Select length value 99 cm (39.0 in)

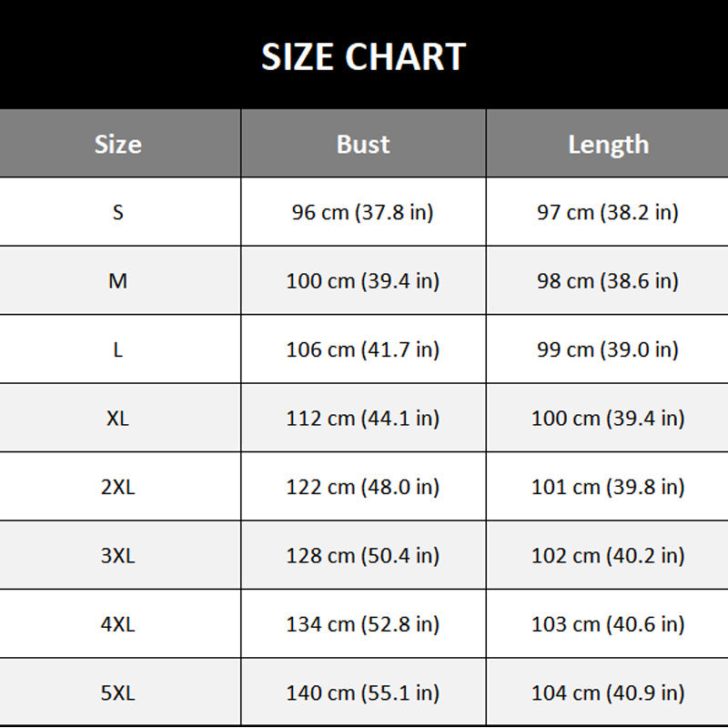click(608, 349)
